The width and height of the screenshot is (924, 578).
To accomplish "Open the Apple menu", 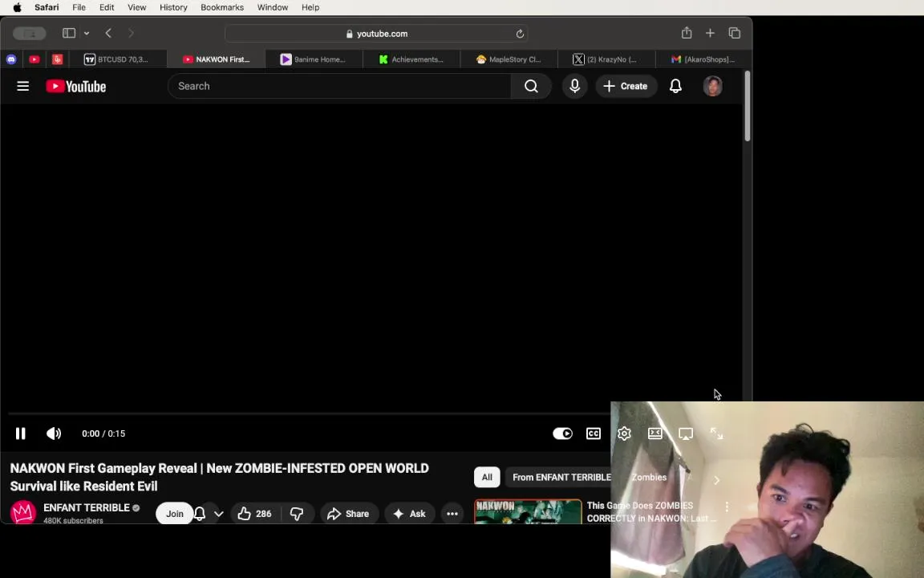I will pyautogui.click(x=17, y=8).
